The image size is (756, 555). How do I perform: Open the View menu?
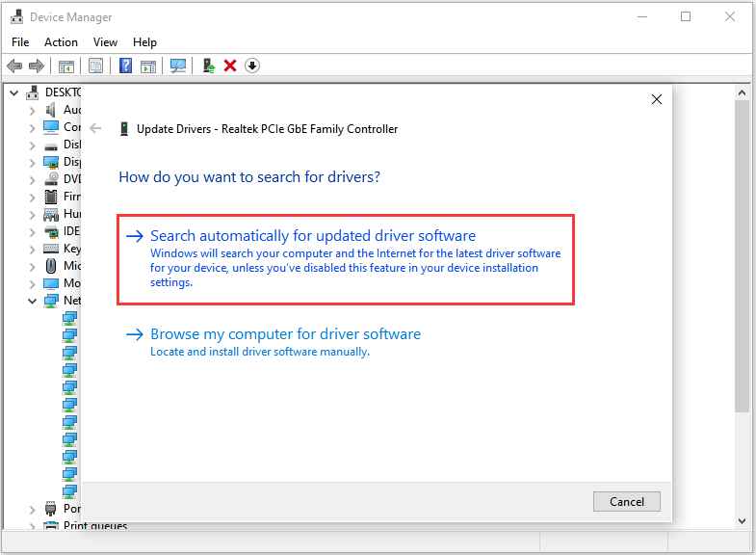click(x=105, y=42)
